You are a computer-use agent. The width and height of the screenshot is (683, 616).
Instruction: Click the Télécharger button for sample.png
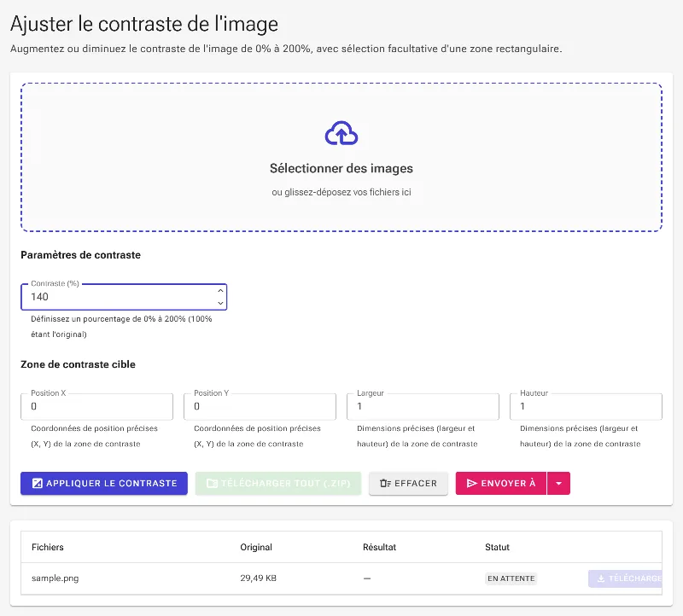626,578
